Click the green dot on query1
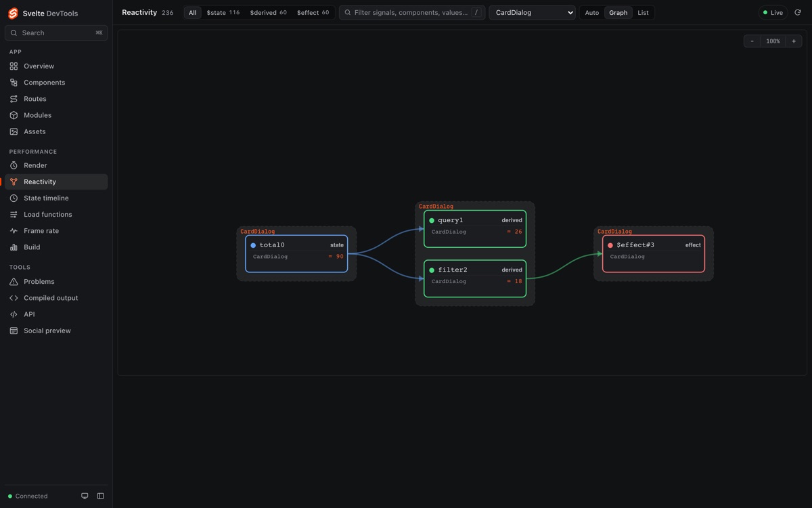Viewport: 812px width, 508px height. (x=432, y=220)
